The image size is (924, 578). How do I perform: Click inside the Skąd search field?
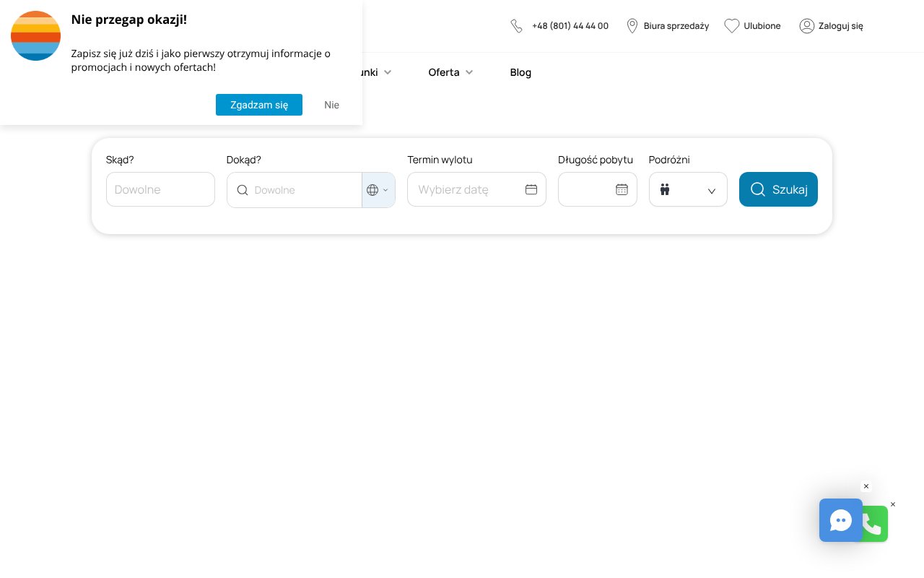click(x=160, y=189)
